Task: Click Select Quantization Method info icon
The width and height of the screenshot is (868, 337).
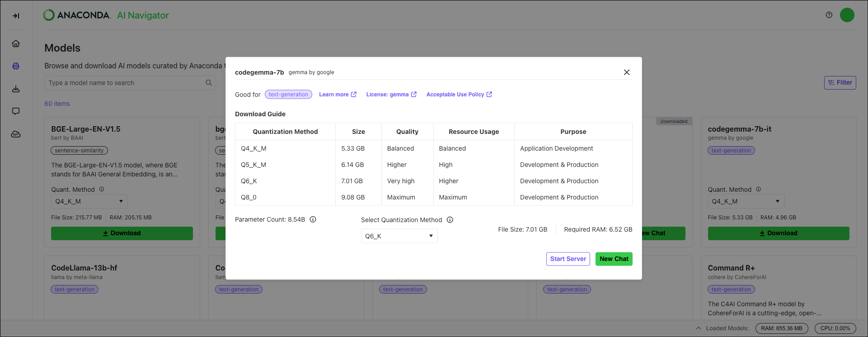Action: (450, 220)
